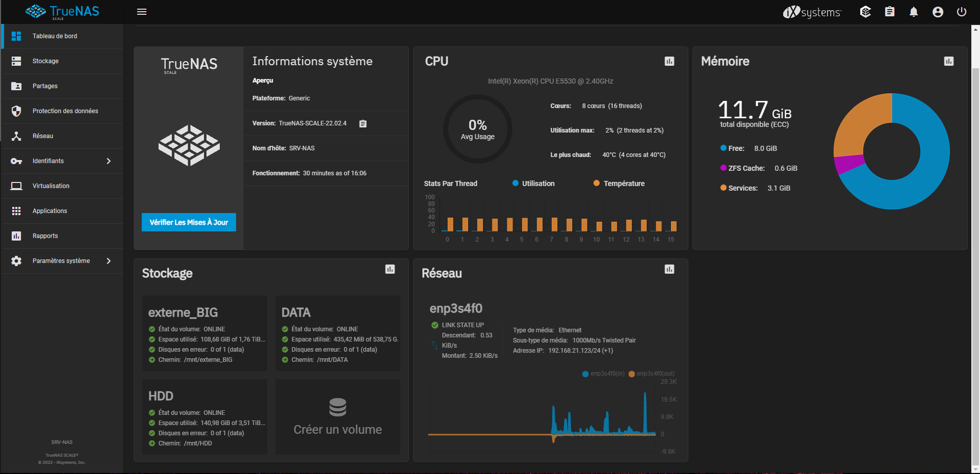
Task: Open the tasks clipboard icon
Action: click(x=890, y=12)
